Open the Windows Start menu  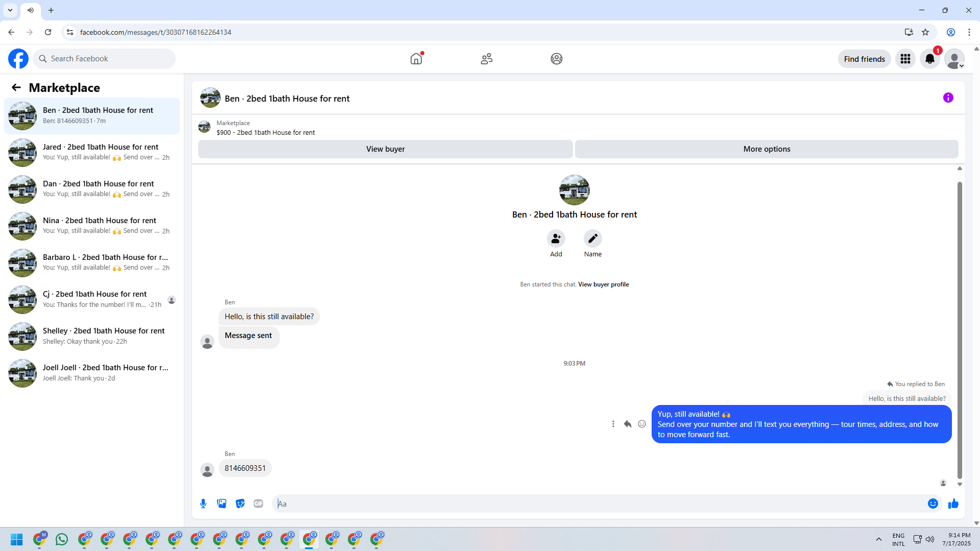17,539
